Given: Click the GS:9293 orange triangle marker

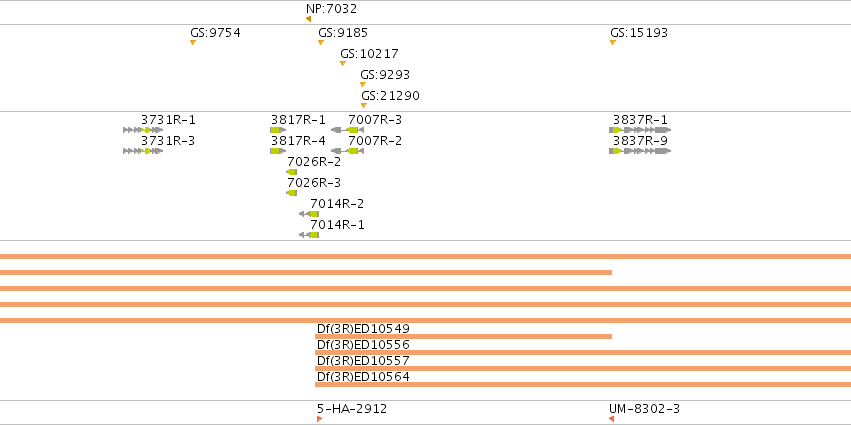Looking at the screenshot, I should point(363,85).
